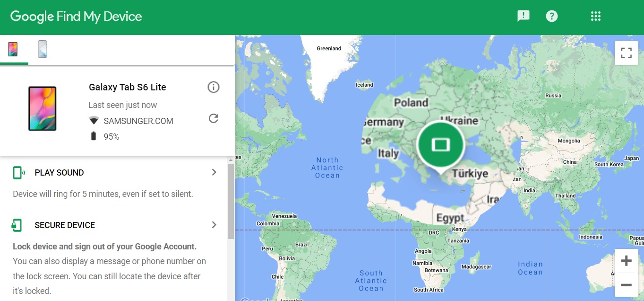
Task: Click the Iceland label on map
Action: (x=364, y=85)
